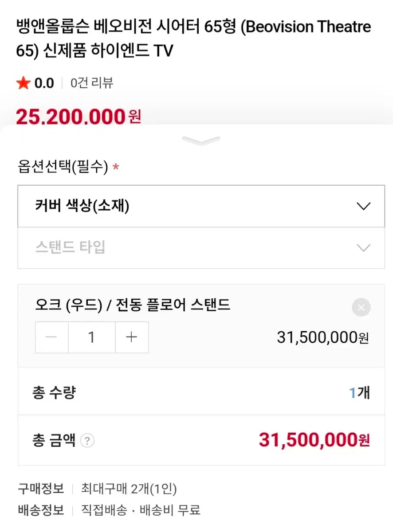Screen dimensions: 393x532
Task: Tap the 직접배송 · 배송비 무료 shipping text
Action: tap(141, 510)
